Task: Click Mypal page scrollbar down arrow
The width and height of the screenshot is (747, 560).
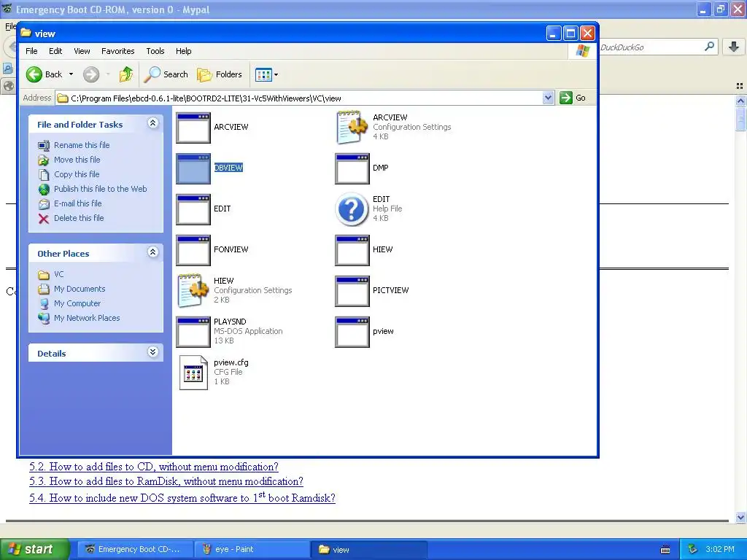Action: tap(740, 517)
